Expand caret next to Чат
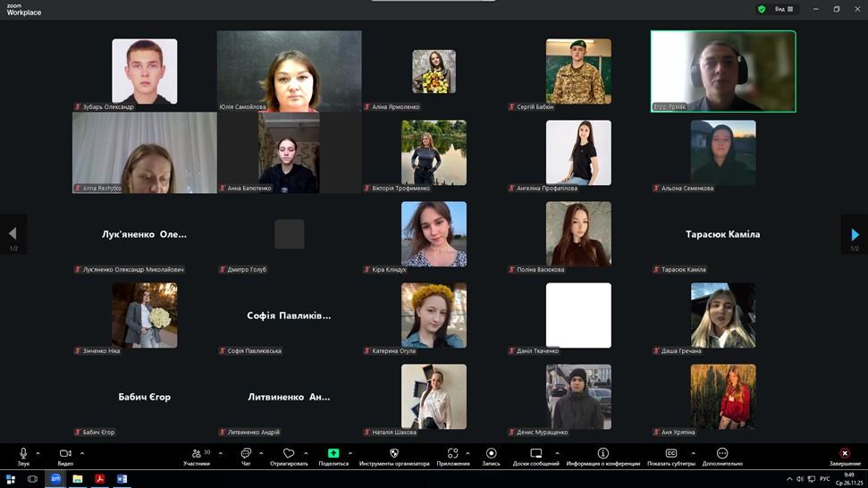This screenshot has height=488, width=868. point(261,453)
